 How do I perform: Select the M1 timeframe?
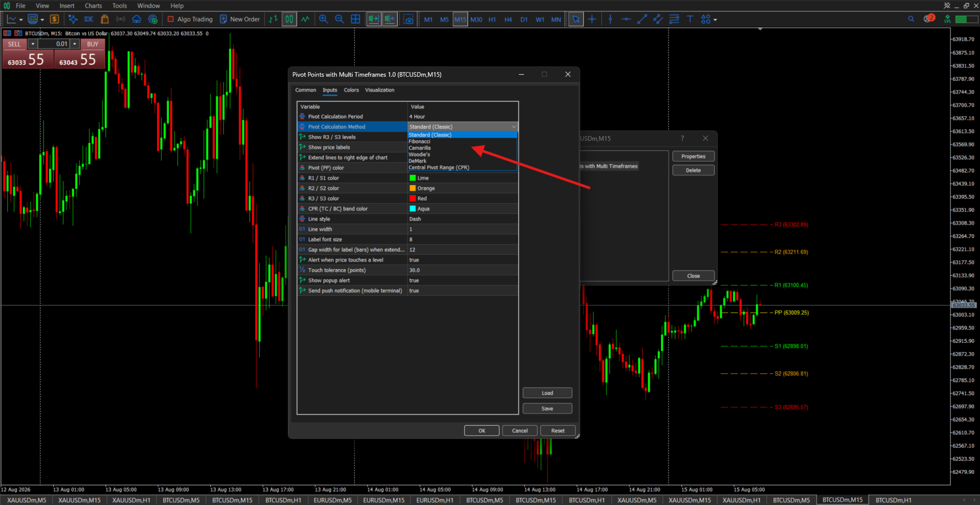pos(428,19)
